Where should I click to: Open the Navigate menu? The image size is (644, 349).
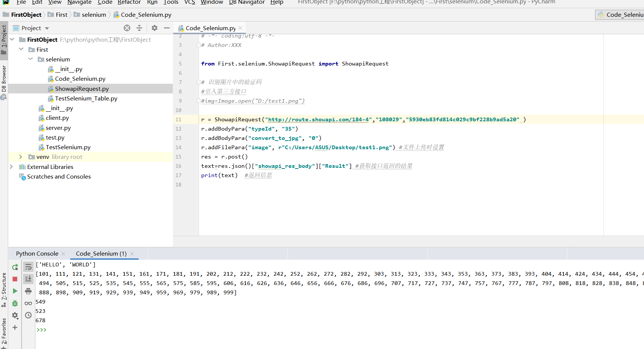pos(79,2)
